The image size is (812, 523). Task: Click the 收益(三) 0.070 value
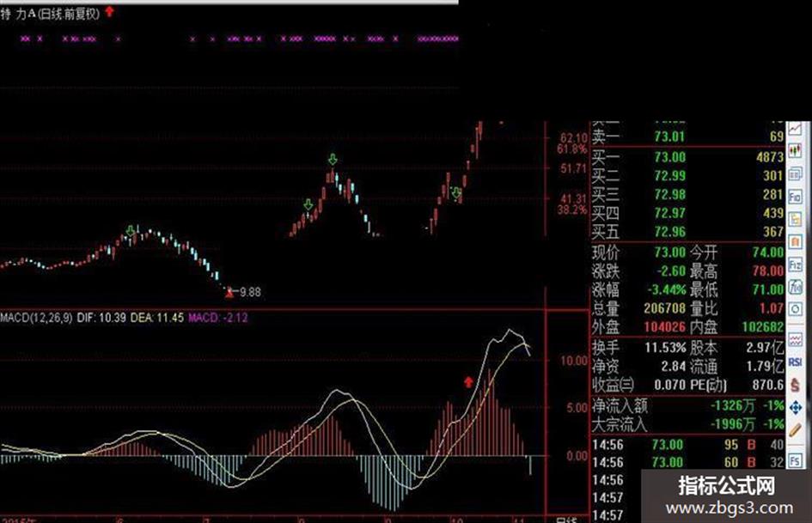(x=669, y=386)
